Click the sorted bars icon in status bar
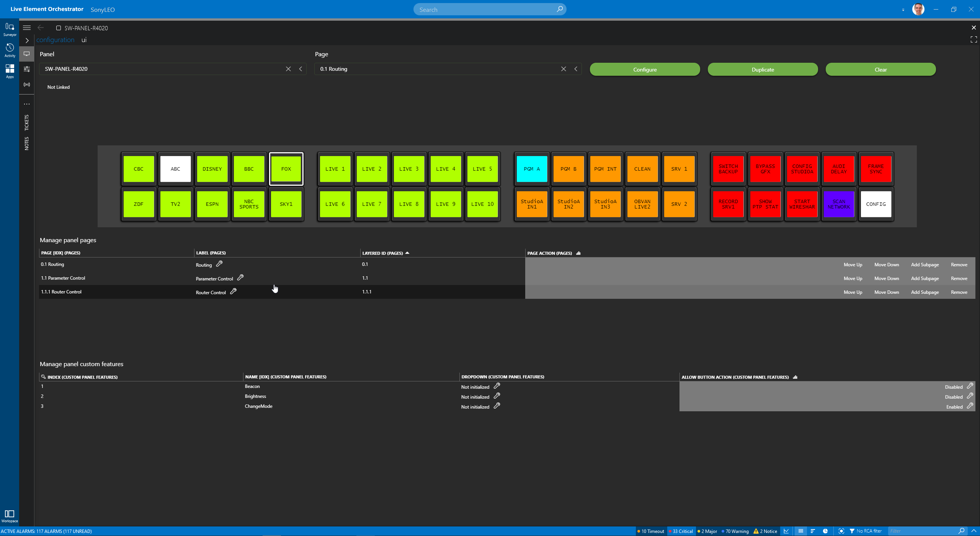 tap(813, 531)
